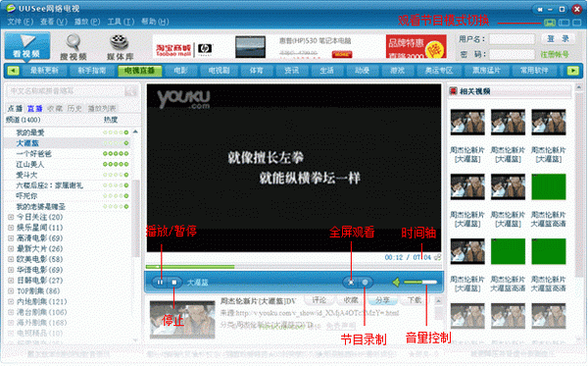Mute audio via the speaker icon
This screenshot has width=588, height=366.
coord(396,283)
